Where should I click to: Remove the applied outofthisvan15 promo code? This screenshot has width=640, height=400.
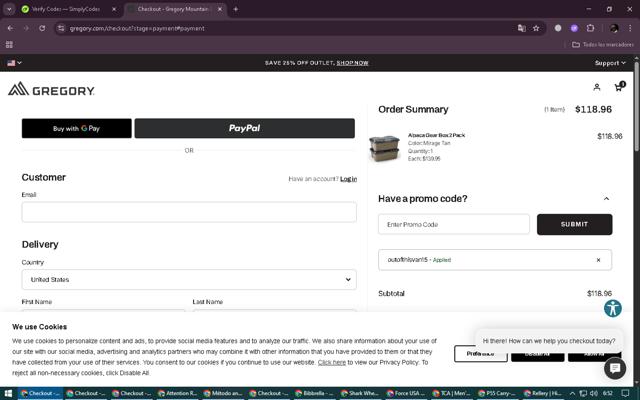(x=598, y=260)
